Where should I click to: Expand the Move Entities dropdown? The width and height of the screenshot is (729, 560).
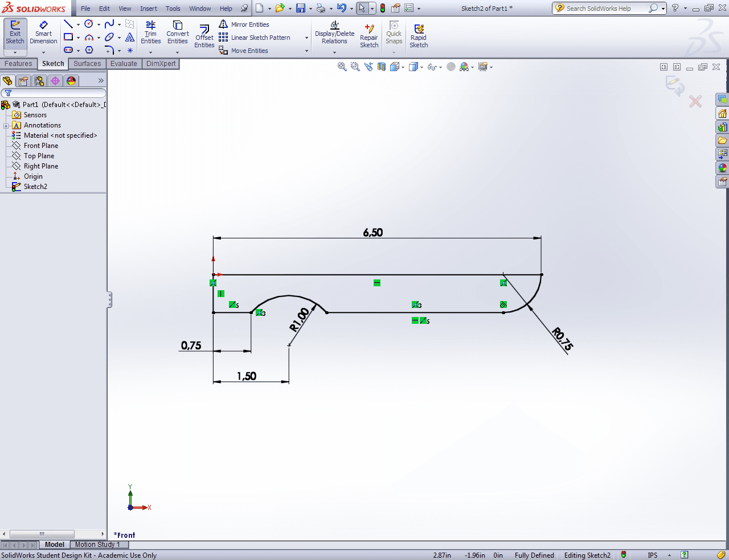(x=306, y=51)
